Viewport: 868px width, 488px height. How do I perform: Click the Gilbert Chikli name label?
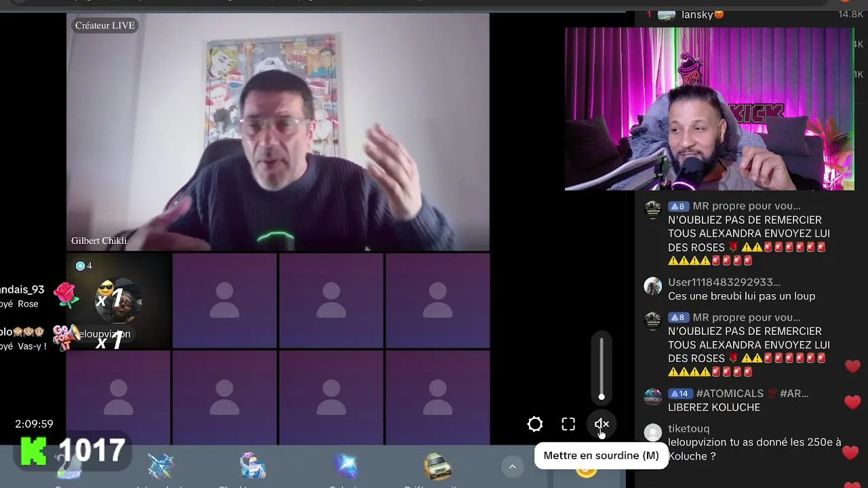pos(99,241)
